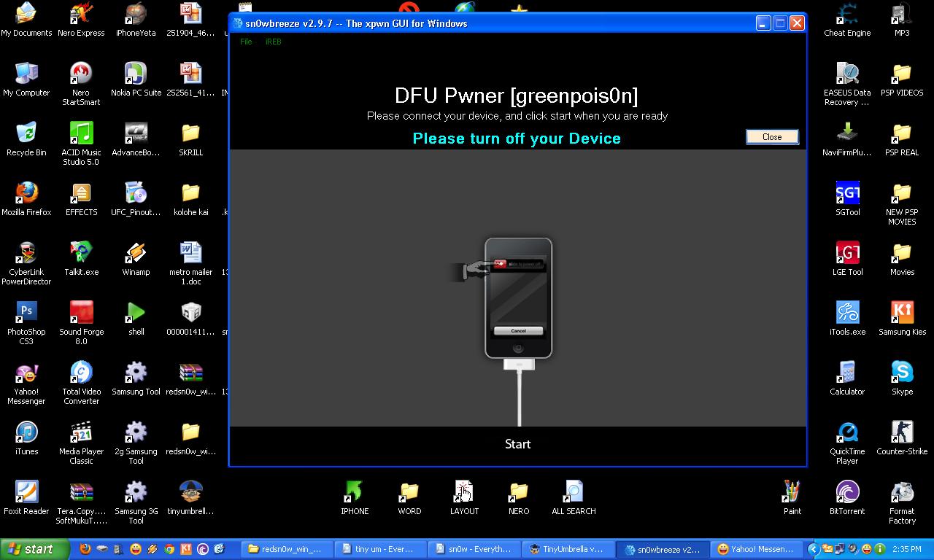Image resolution: width=934 pixels, height=560 pixels.
Task: Launch iPhoneYeta from the desktop
Action: pyautogui.click(x=135, y=20)
